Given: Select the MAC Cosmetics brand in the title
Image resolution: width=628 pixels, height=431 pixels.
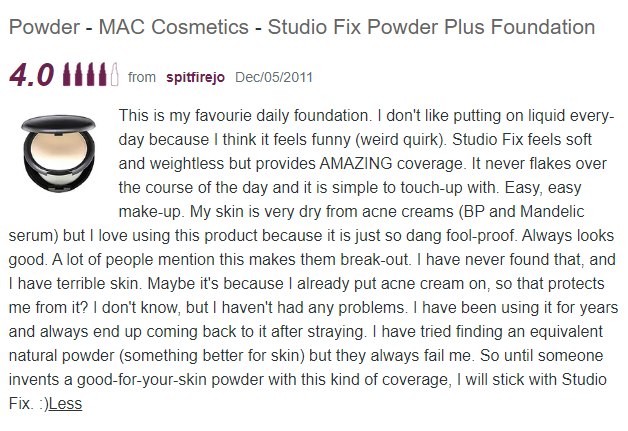Looking at the screenshot, I should (x=174, y=27).
